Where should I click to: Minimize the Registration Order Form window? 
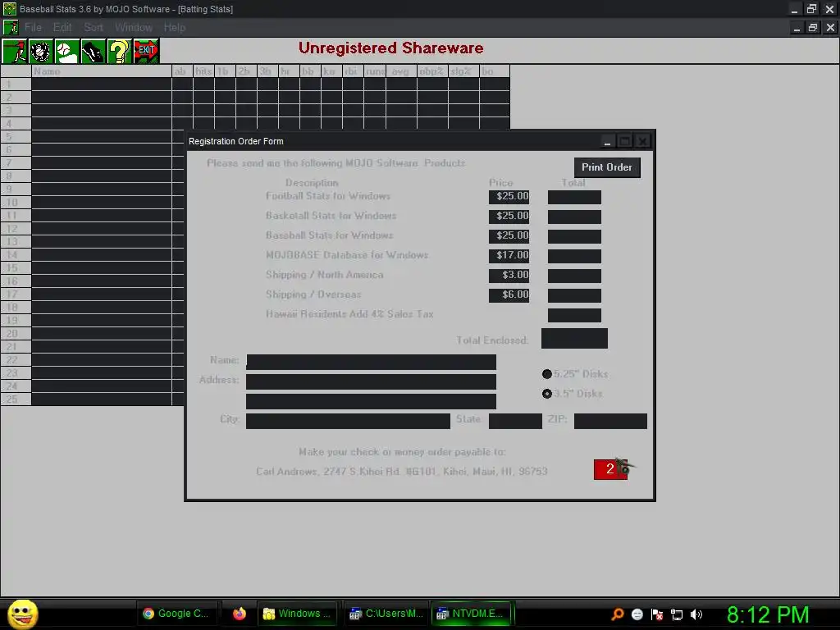pyautogui.click(x=607, y=141)
